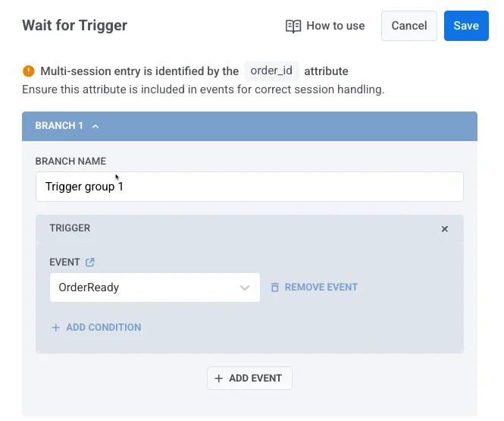The image size is (504, 421).
Task: Focus the Branch Name input field
Action: (249, 187)
